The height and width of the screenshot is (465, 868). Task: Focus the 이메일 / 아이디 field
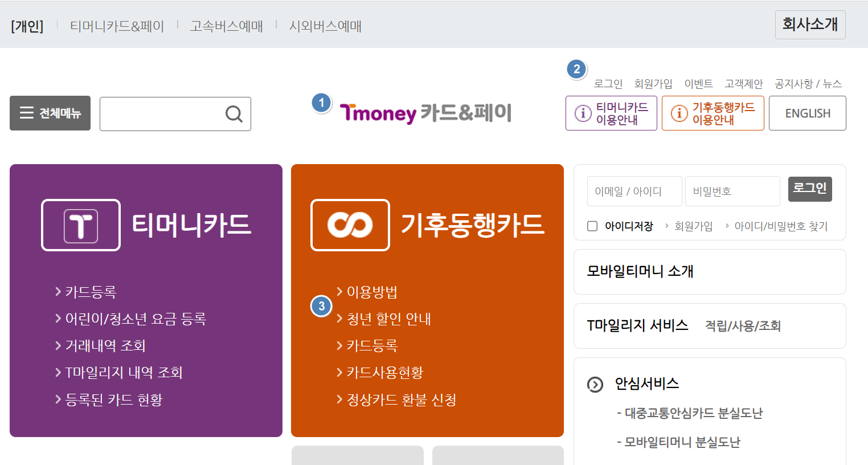pyautogui.click(x=634, y=191)
